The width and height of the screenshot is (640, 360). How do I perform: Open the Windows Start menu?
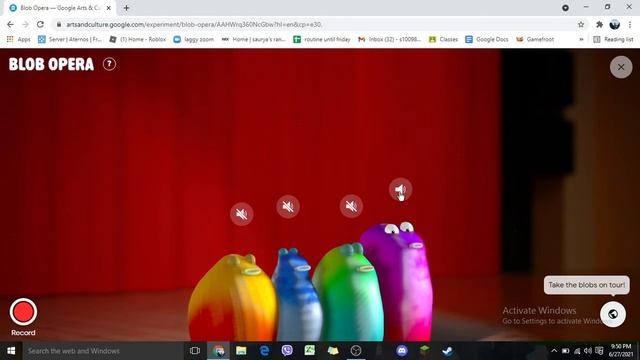click(x=11, y=351)
